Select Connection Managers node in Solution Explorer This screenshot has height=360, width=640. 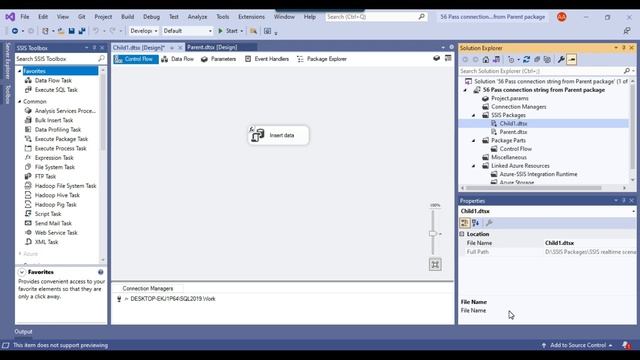tap(518, 107)
